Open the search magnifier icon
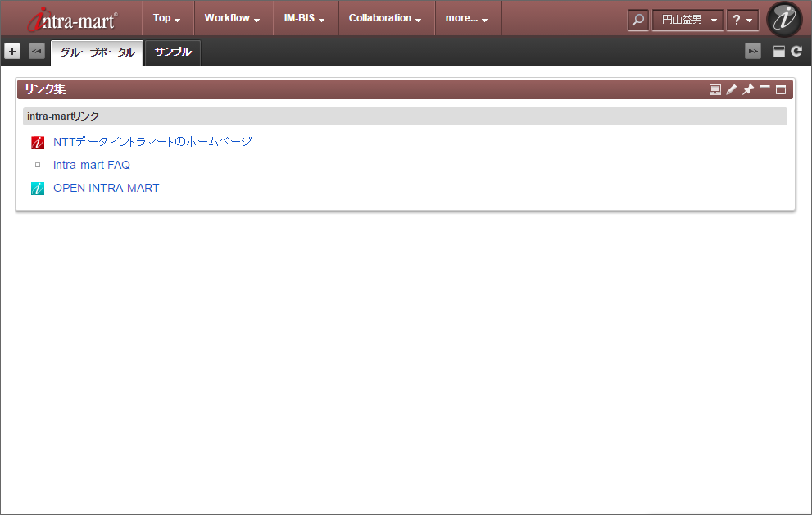 [638, 21]
